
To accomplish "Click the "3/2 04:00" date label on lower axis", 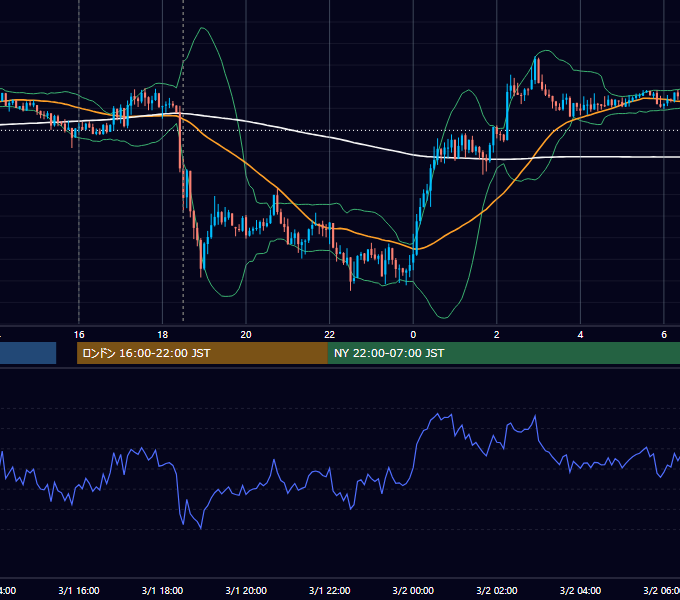I will tap(580, 590).
